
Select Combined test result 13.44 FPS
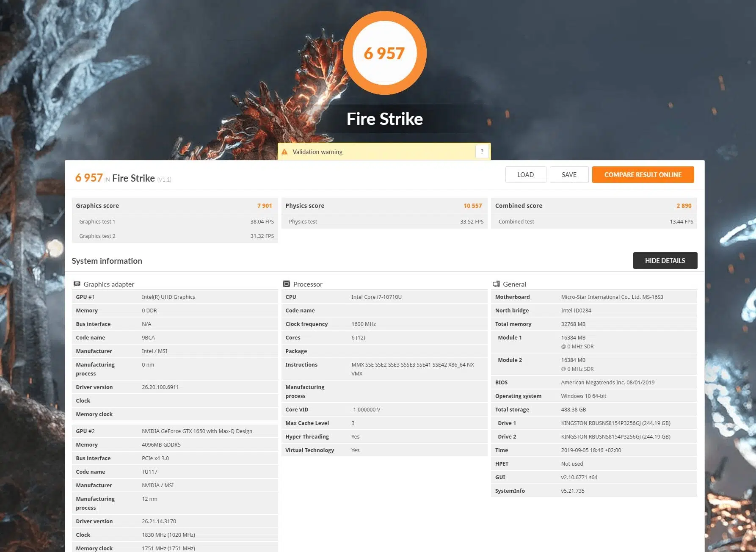click(x=682, y=221)
